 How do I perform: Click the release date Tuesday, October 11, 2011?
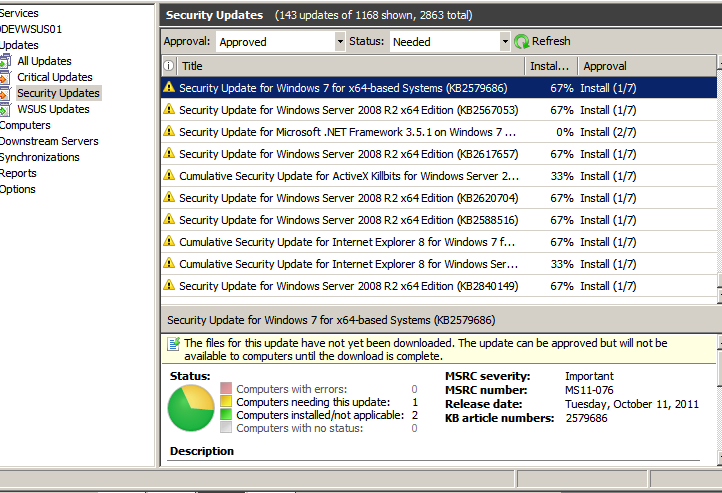pyautogui.click(x=632, y=404)
